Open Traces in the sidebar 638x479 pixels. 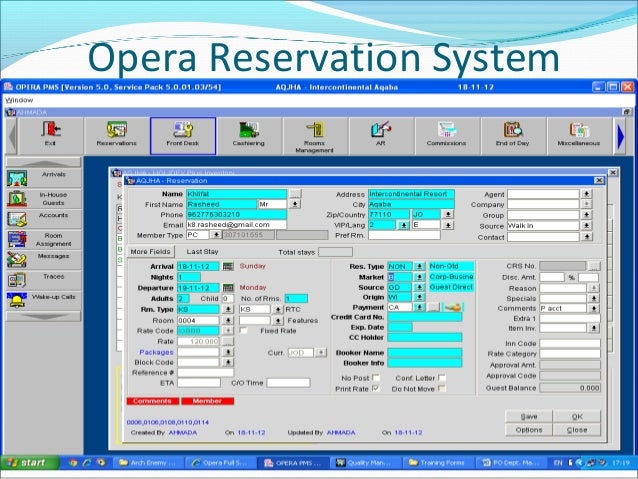[x=44, y=280]
